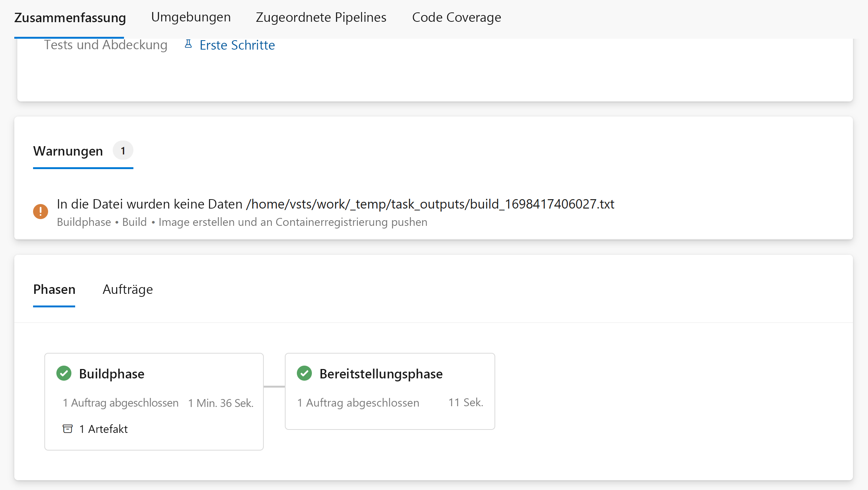
Task: Select the Phasen tab
Action: 54,289
